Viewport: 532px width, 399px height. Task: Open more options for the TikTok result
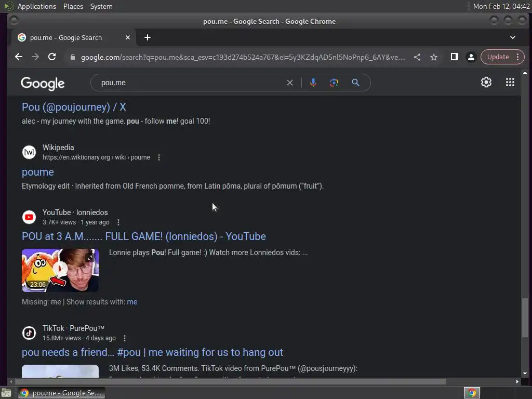[125, 338]
